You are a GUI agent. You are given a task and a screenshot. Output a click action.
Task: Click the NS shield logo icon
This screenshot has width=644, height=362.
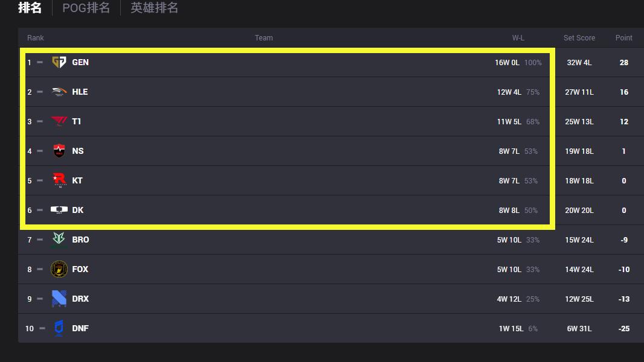(x=59, y=151)
